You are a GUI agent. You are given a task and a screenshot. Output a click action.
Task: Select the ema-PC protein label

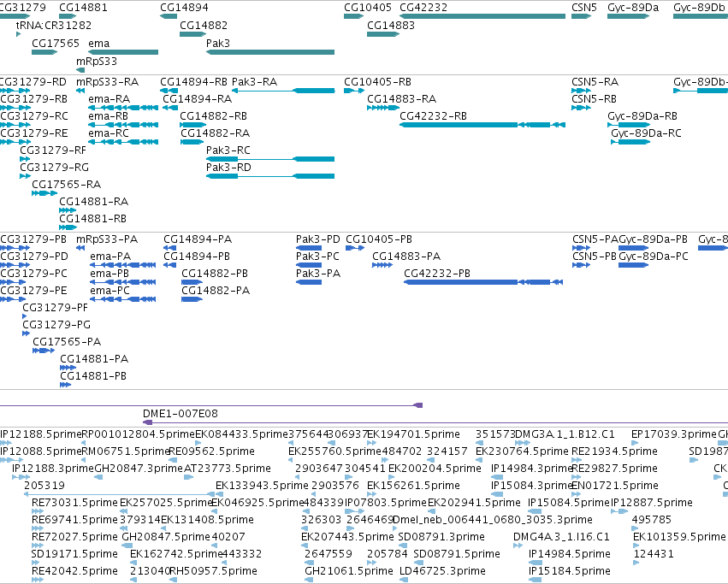pyautogui.click(x=109, y=291)
